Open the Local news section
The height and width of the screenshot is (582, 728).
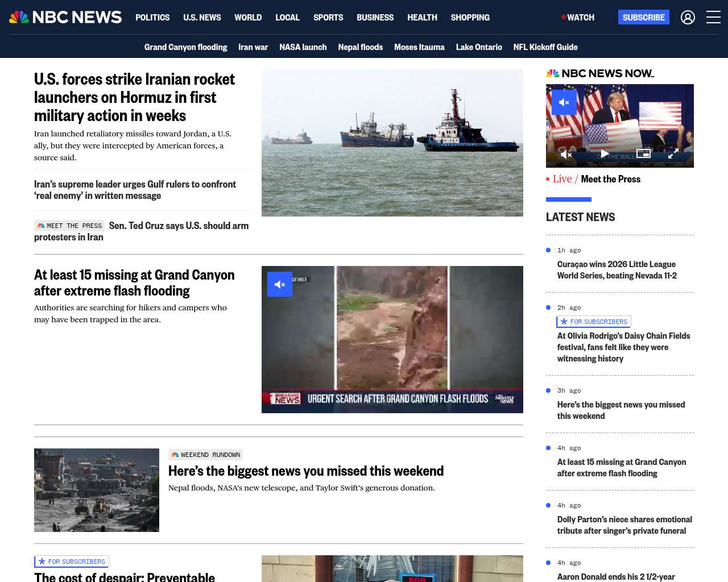287,18
